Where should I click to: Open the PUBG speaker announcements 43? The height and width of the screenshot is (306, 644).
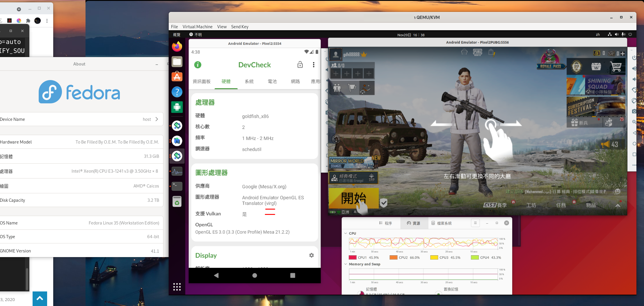coord(610,144)
